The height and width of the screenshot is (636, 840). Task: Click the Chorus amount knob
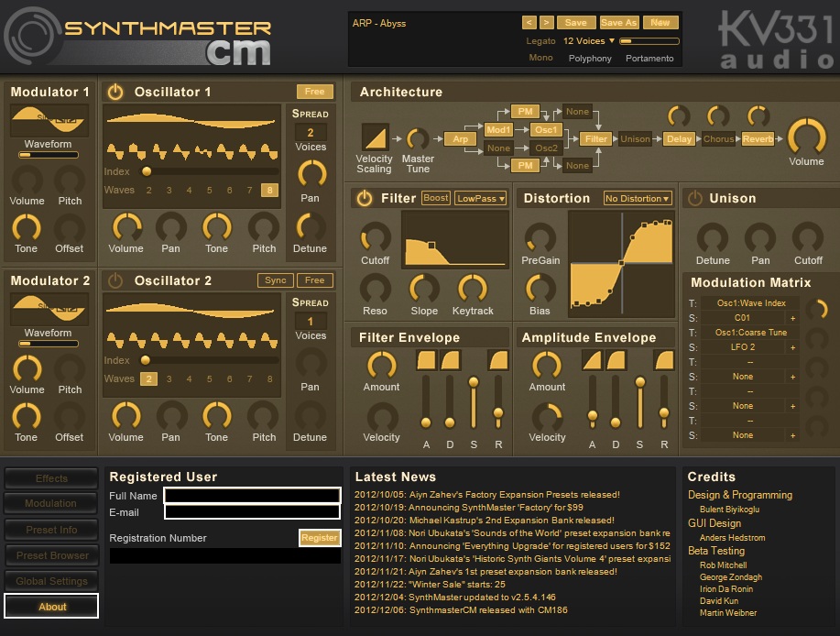coord(718,116)
